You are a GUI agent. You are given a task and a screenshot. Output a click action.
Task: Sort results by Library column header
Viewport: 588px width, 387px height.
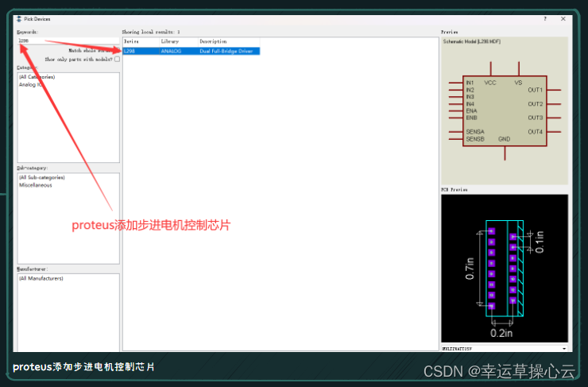179,41
